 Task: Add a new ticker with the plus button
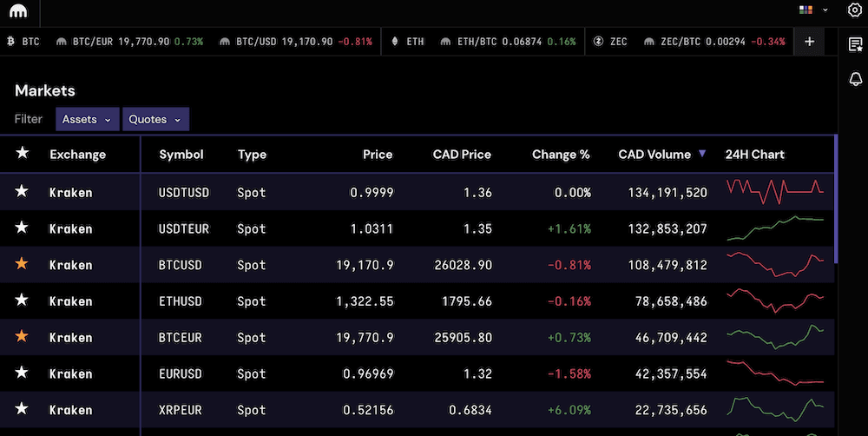809,42
